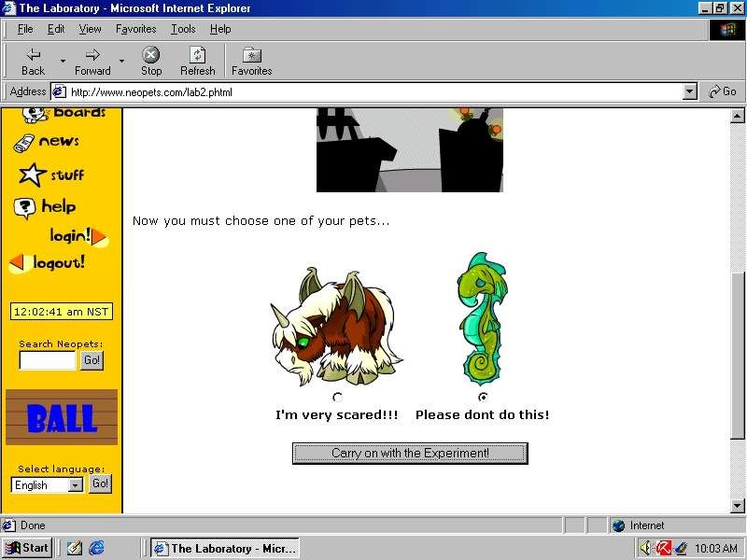Open the news sidebar link
747x560 pixels.
coord(47,142)
